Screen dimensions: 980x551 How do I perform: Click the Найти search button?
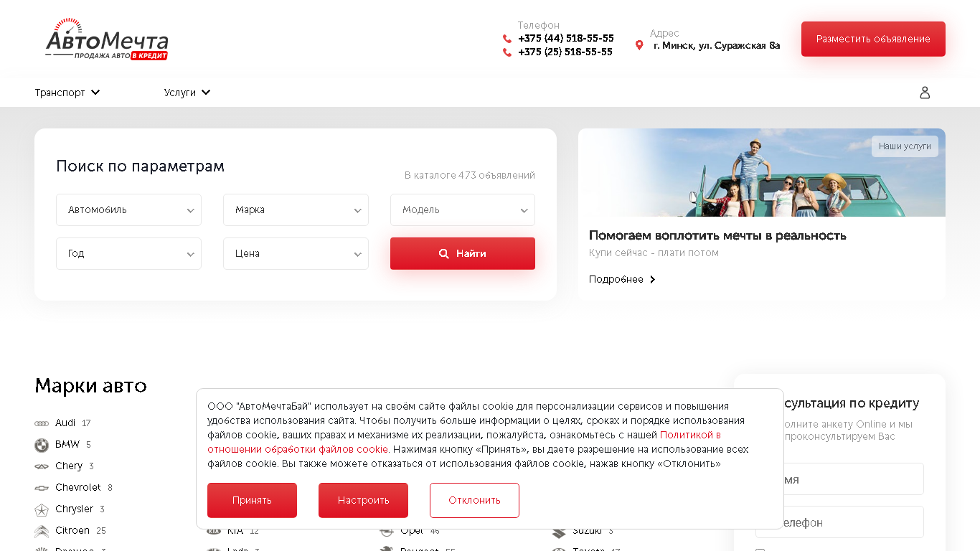463,254
